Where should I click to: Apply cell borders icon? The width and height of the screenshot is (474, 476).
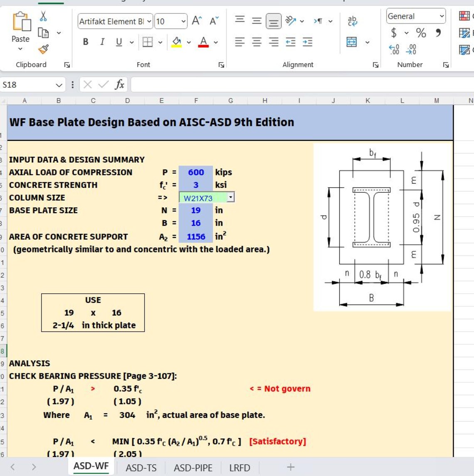tap(148, 42)
